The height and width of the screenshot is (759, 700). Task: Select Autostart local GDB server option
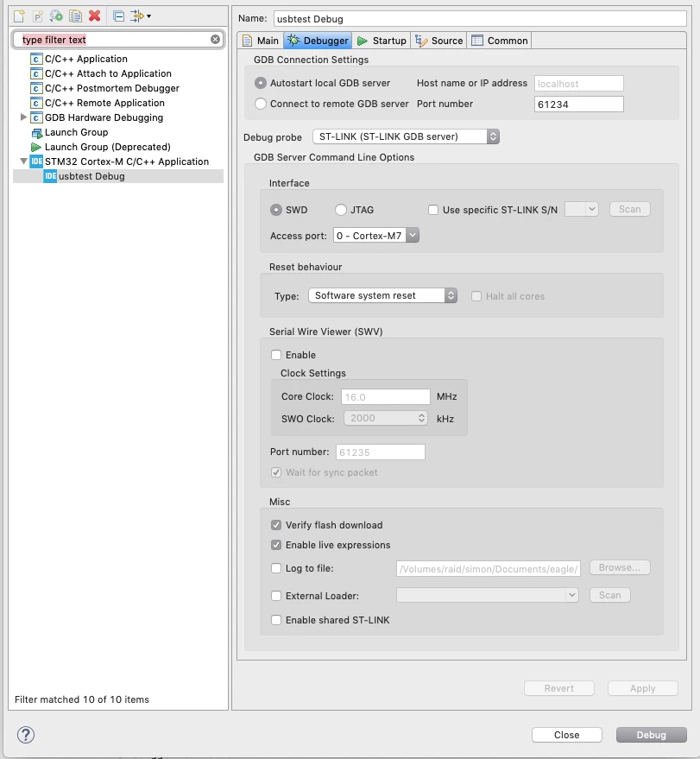tap(261, 83)
